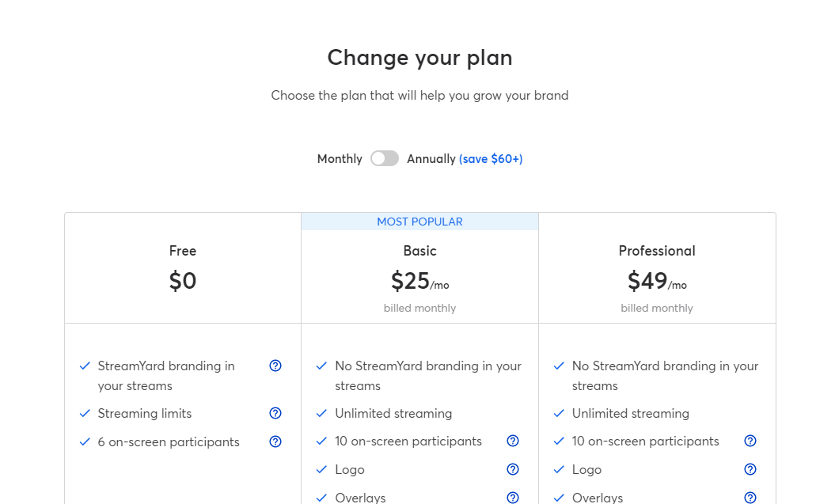This screenshot has width=816, height=504.
Task: Select the Annually billing label
Action: (x=431, y=159)
